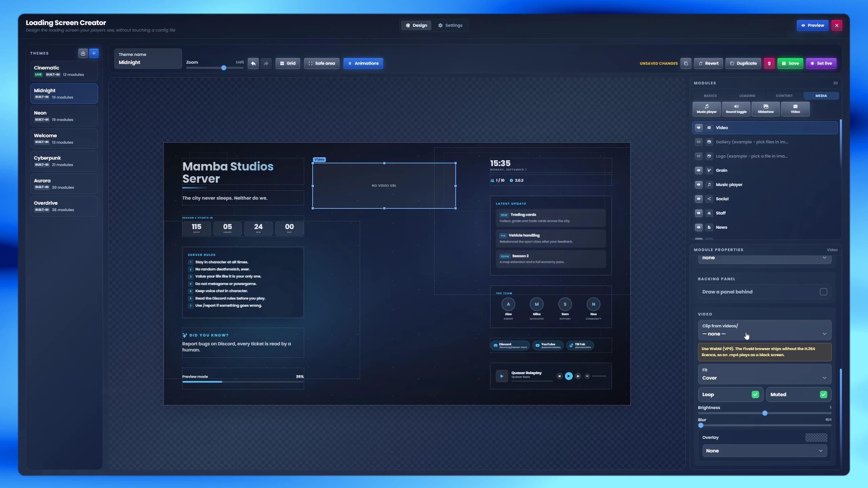The width and height of the screenshot is (868, 488).
Task: Select the Overdrive theme
Action: pyautogui.click(x=64, y=206)
